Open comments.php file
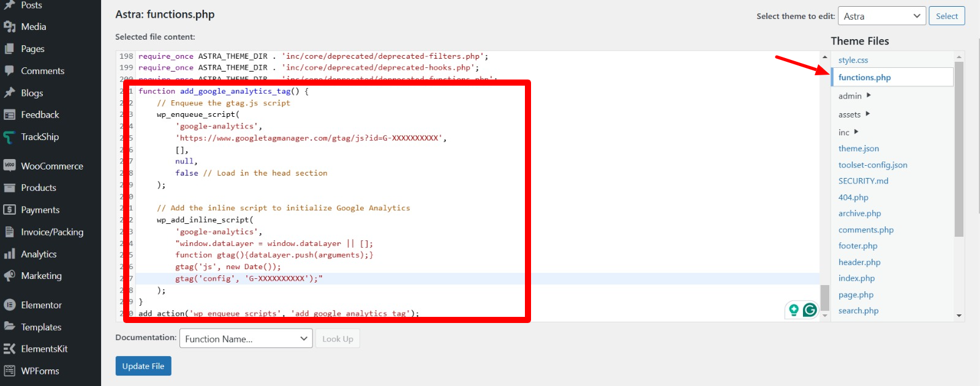980x386 pixels. (x=866, y=230)
